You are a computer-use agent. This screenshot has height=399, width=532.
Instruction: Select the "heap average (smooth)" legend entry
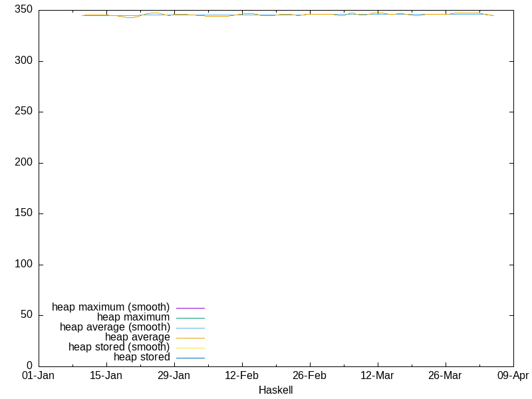114,327
